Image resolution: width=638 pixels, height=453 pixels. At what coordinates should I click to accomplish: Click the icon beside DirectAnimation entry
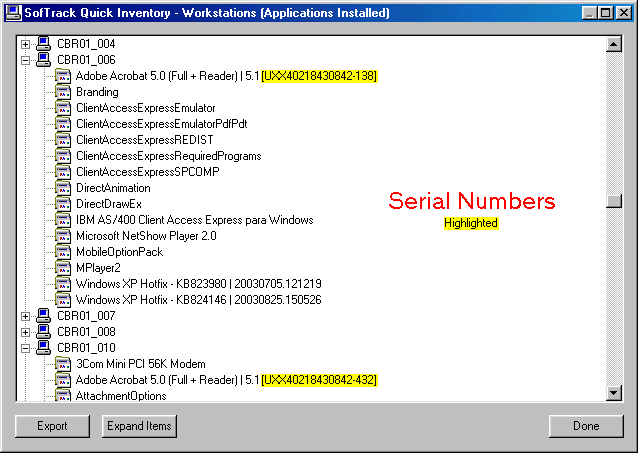coord(63,188)
